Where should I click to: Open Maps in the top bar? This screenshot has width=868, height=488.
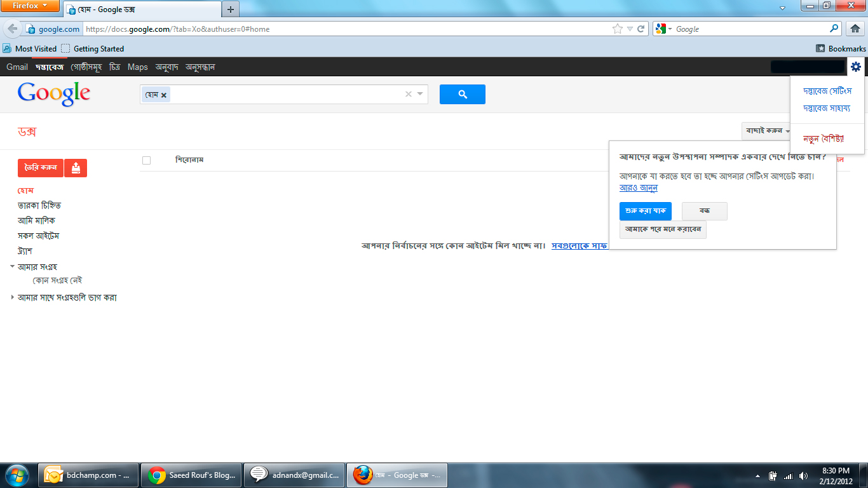point(137,67)
